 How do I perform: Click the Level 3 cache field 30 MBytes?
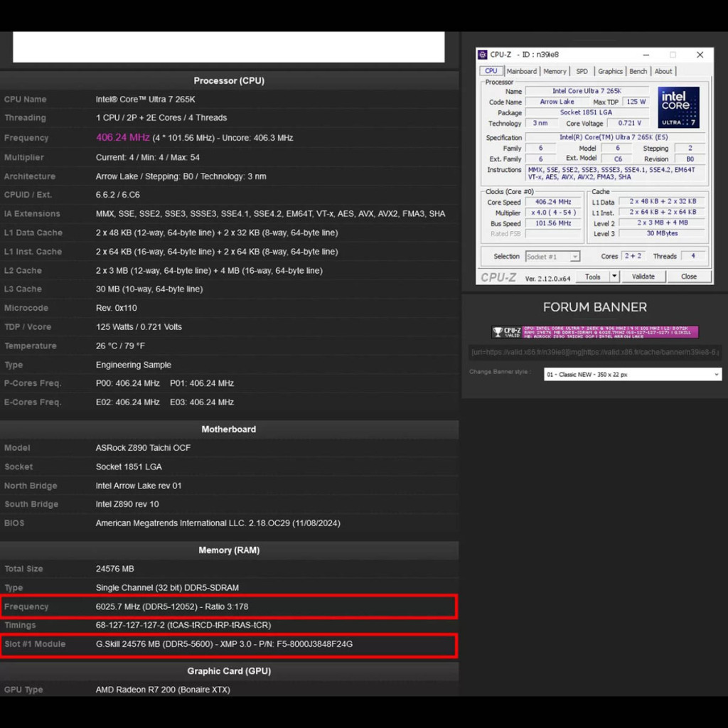click(x=662, y=233)
